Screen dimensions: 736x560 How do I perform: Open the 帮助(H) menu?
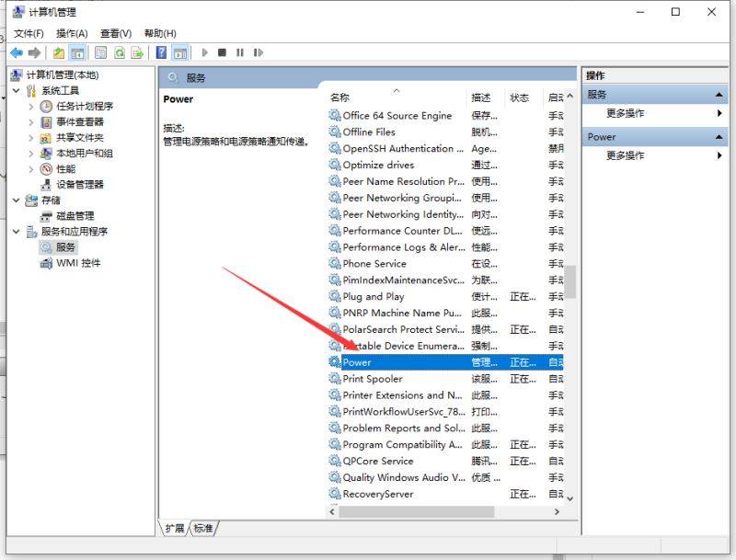160,33
